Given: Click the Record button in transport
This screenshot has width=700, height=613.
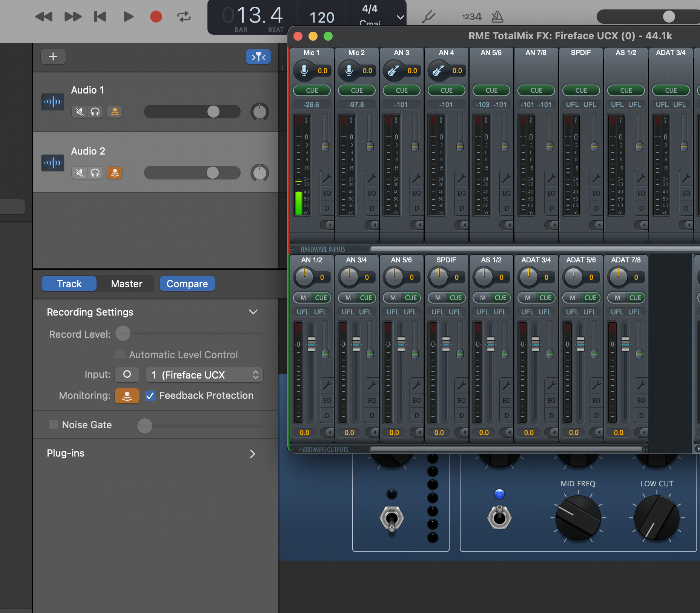Looking at the screenshot, I should coord(156,17).
